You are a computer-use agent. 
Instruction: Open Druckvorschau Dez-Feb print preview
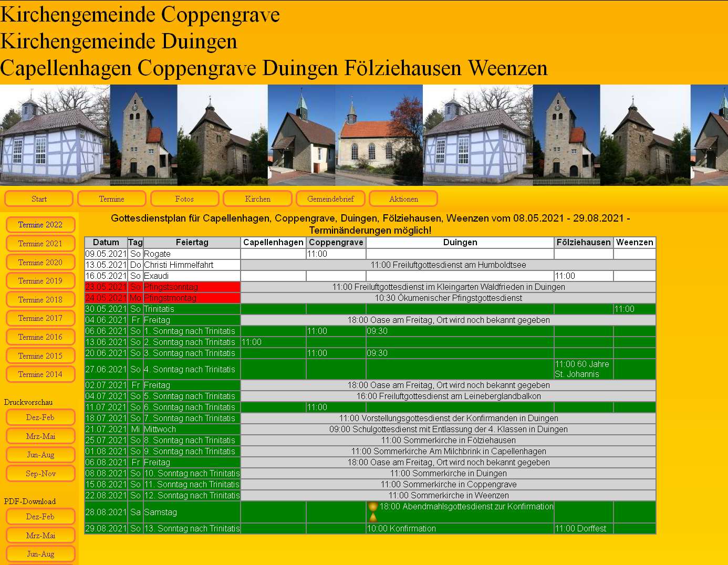pyautogui.click(x=40, y=417)
